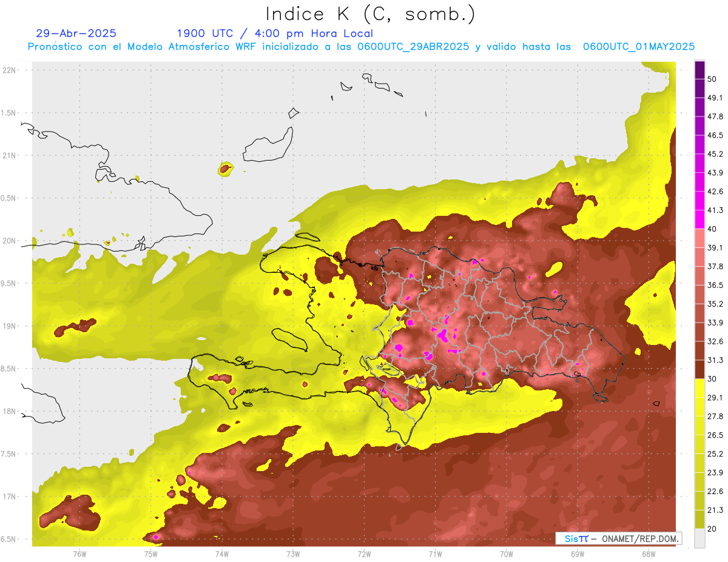Click the color bar label "45.2"
Viewport: 728px width, 562px height.
[715, 154]
